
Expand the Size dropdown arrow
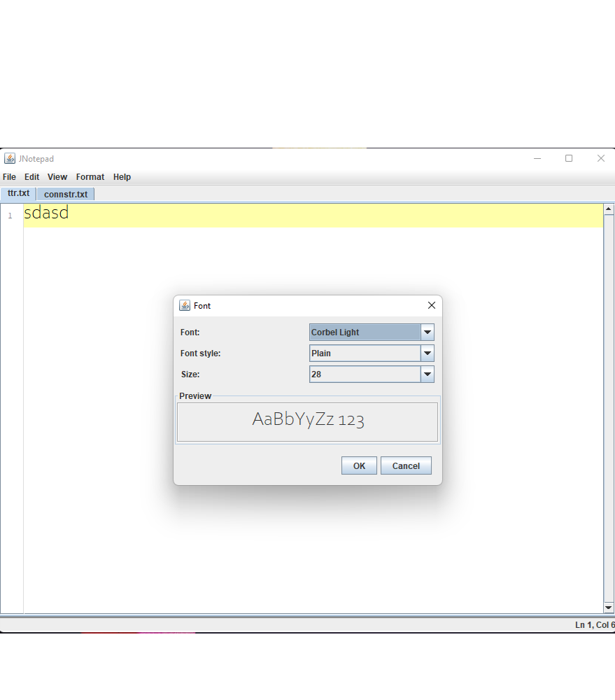[427, 374]
